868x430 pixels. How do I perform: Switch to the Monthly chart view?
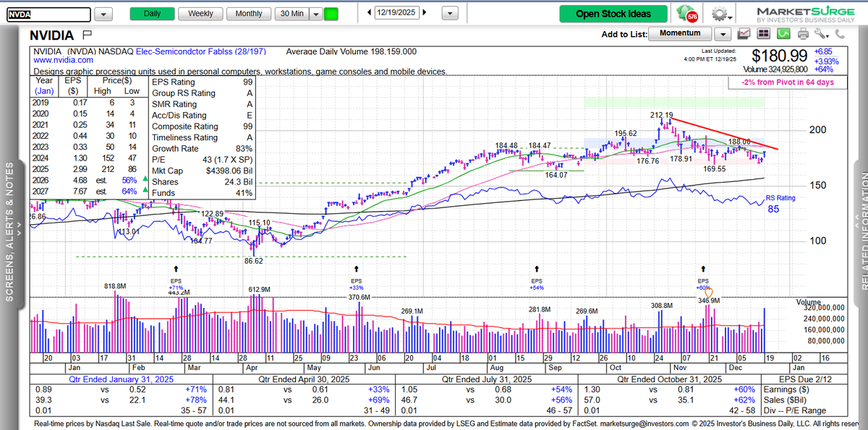pyautogui.click(x=248, y=13)
